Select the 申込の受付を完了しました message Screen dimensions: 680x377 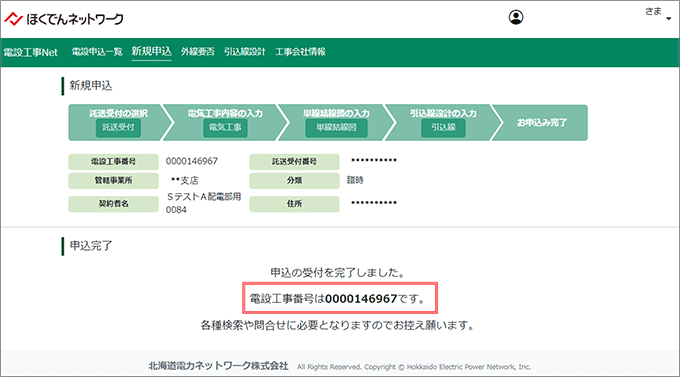pyautogui.click(x=337, y=272)
